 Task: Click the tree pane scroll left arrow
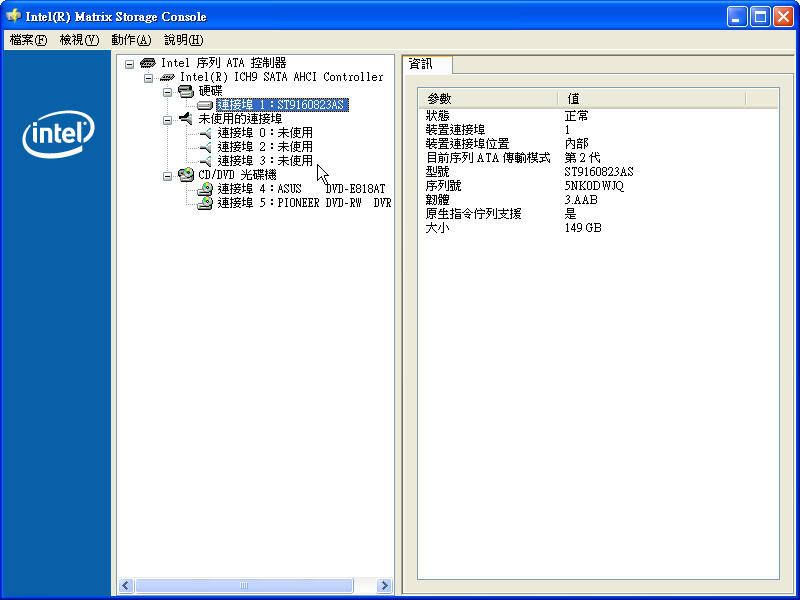(126, 585)
